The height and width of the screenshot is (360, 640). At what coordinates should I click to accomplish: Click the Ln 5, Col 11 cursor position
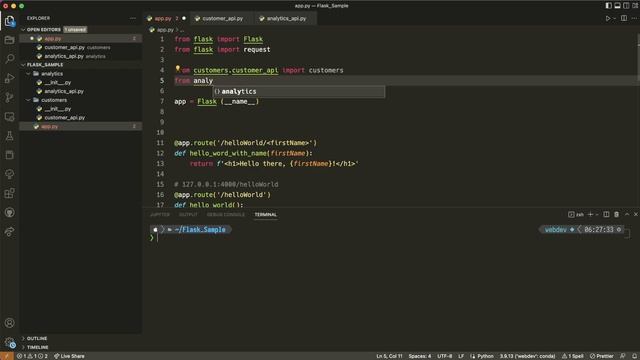coord(389,356)
